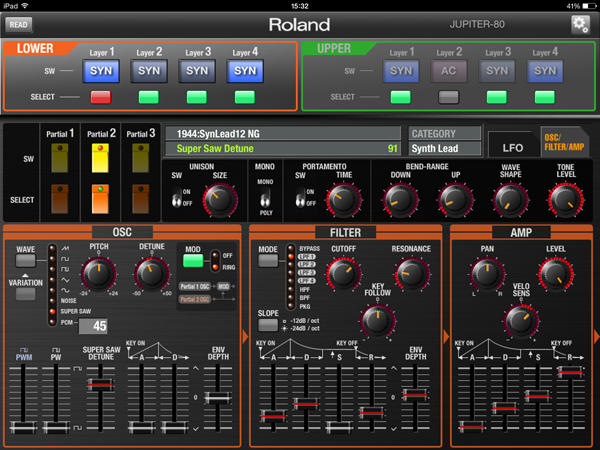Click the WAVE SHAPE knob
The width and height of the screenshot is (600, 450).
point(510,200)
